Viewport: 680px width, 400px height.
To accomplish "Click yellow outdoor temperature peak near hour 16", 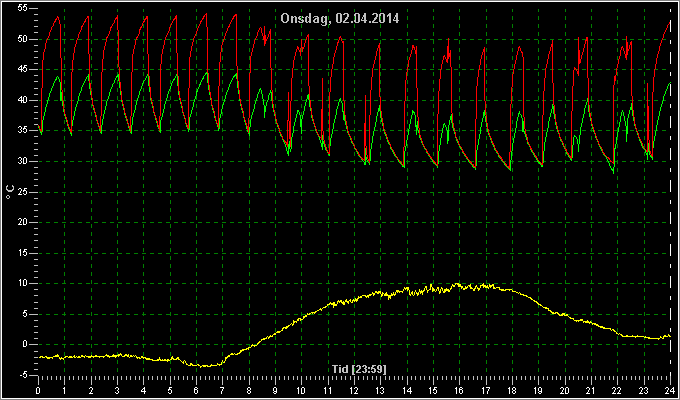I will 458,285.
